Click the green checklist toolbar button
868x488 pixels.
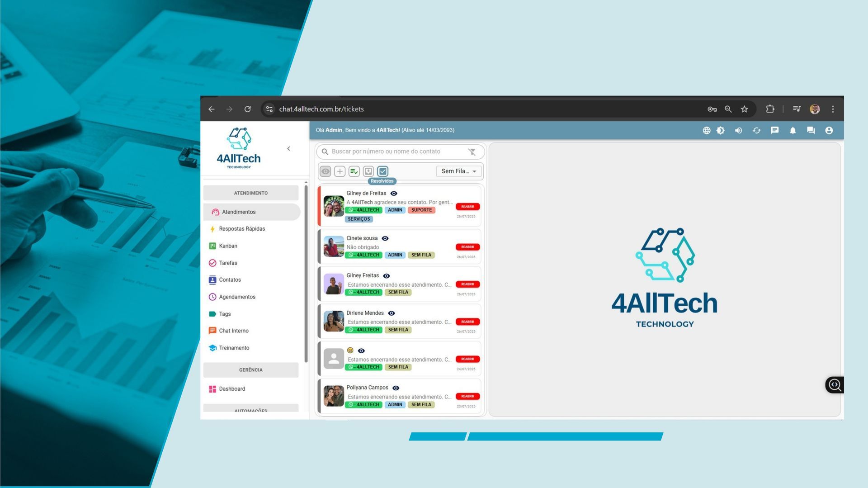pos(354,171)
